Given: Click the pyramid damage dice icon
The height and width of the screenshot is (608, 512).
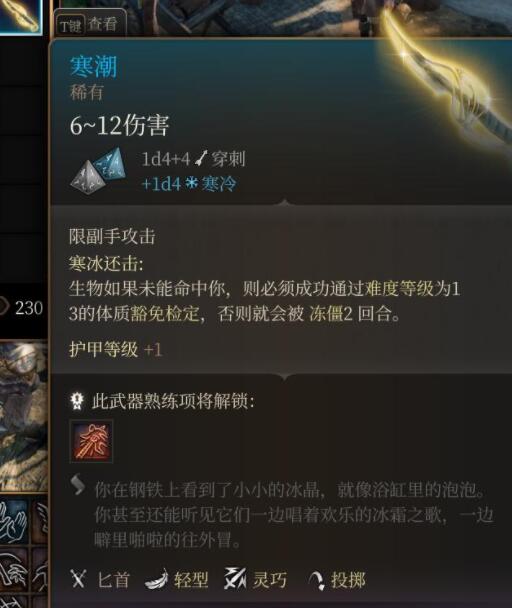Looking at the screenshot, I should [x=99, y=170].
